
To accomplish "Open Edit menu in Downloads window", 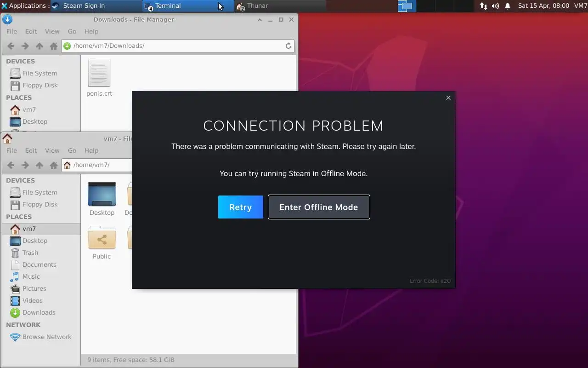I will (x=31, y=31).
